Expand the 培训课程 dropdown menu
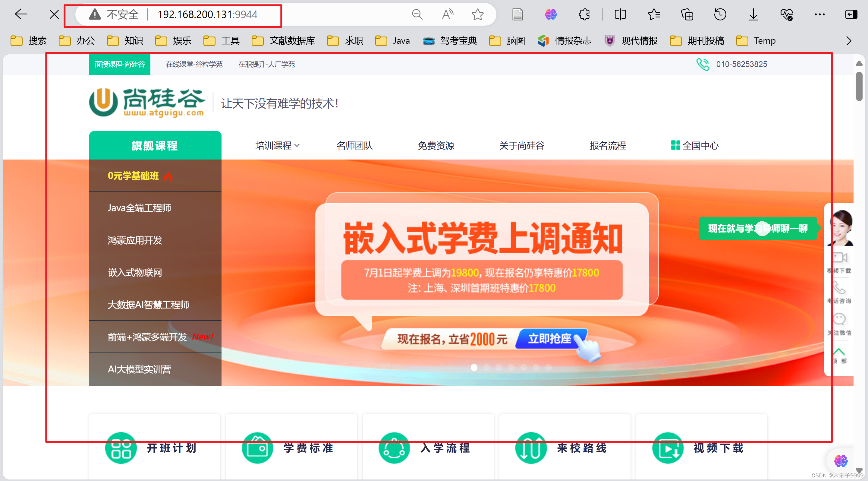The image size is (868, 481). pyautogui.click(x=277, y=146)
